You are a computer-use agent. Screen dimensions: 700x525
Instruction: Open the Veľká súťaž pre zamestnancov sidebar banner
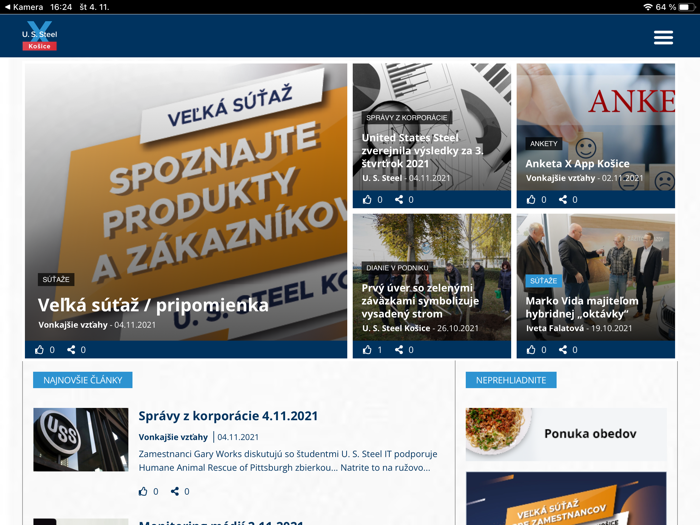(566, 498)
